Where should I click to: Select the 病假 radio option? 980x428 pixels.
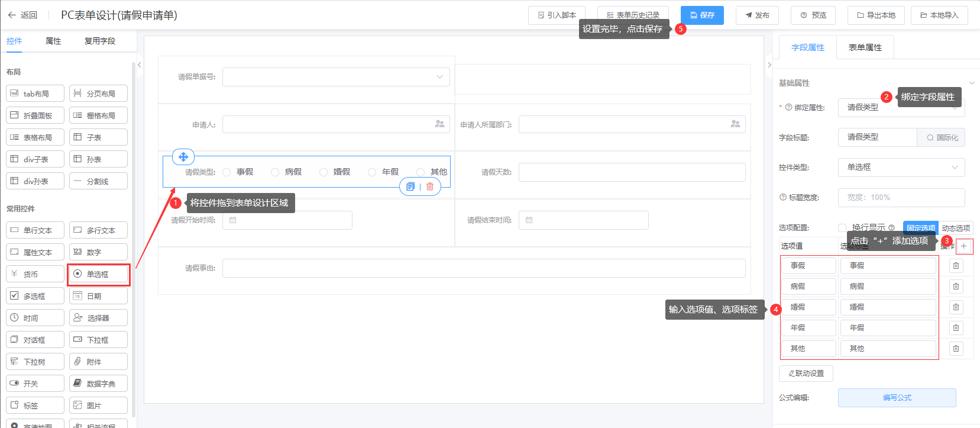click(x=275, y=172)
